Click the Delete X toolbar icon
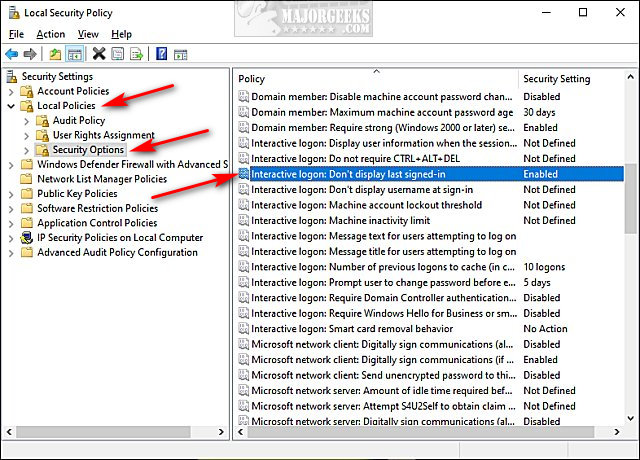Viewport: 640px width, 460px height. click(x=99, y=53)
